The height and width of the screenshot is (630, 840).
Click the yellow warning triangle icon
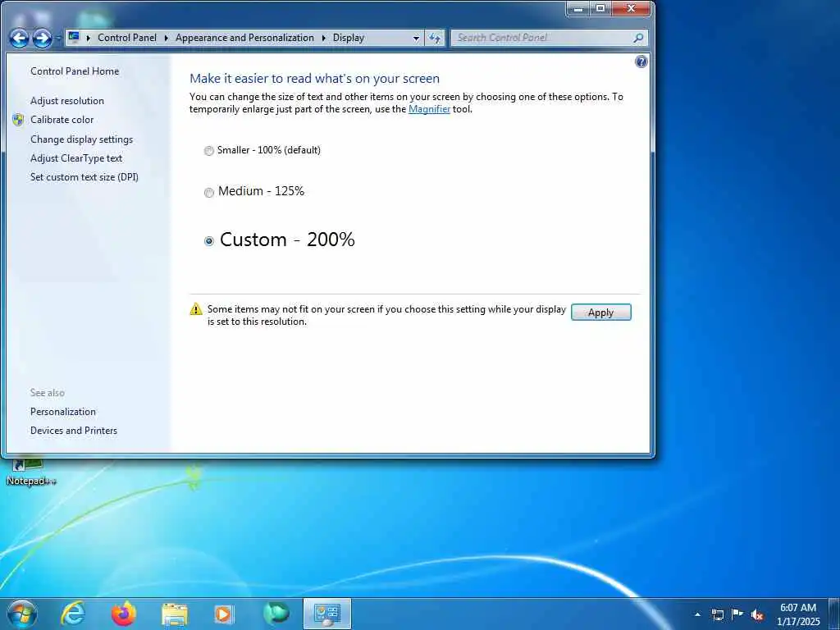196,309
